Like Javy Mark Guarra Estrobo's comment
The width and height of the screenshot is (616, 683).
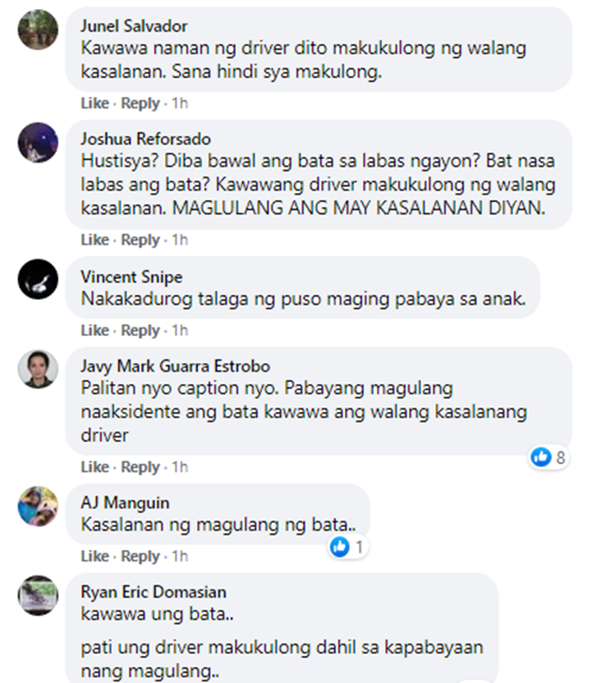click(94, 467)
